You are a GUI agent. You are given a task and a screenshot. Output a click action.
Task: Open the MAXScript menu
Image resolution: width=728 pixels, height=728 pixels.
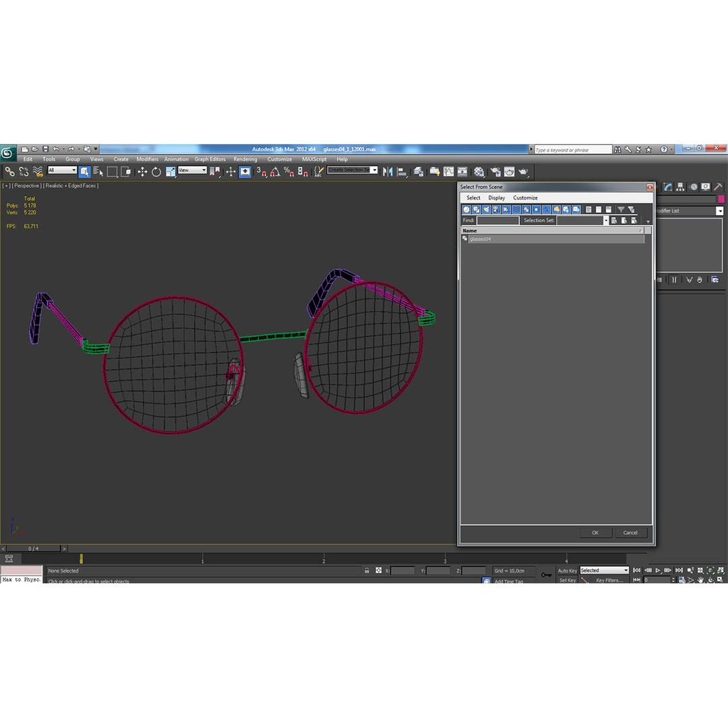pos(314,159)
